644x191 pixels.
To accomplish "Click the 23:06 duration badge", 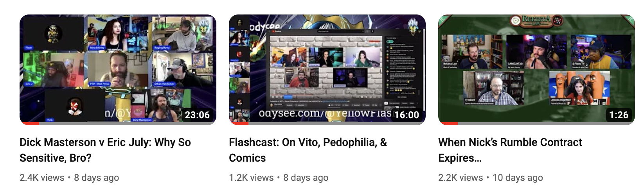I will pyautogui.click(x=197, y=115).
